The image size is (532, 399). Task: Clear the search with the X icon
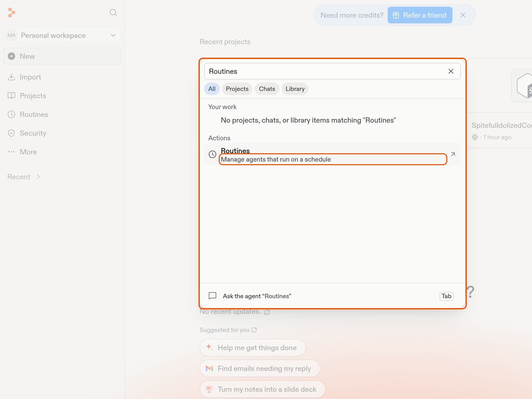tap(451, 71)
